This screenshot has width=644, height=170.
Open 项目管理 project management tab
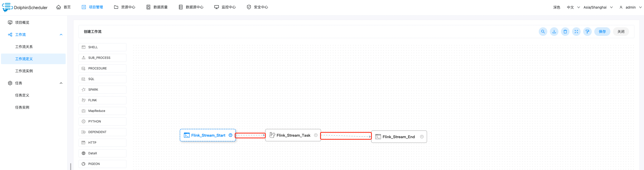[x=92, y=7]
